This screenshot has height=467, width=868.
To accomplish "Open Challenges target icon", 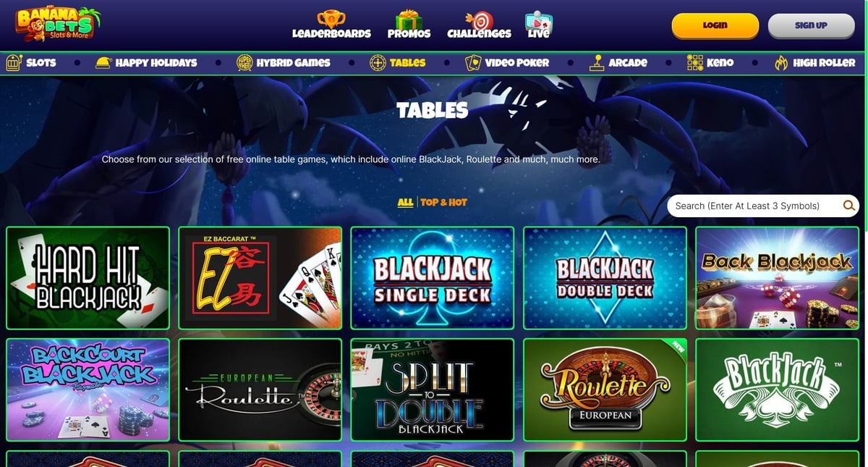I will [479, 18].
